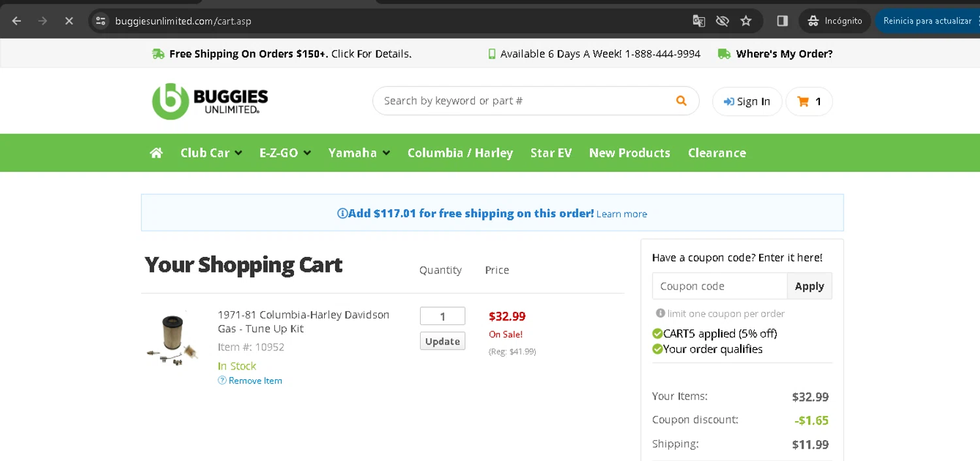Image resolution: width=980 pixels, height=461 pixels.
Task: Click the Buggies Unlimited logo
Action: click(210, 101)
